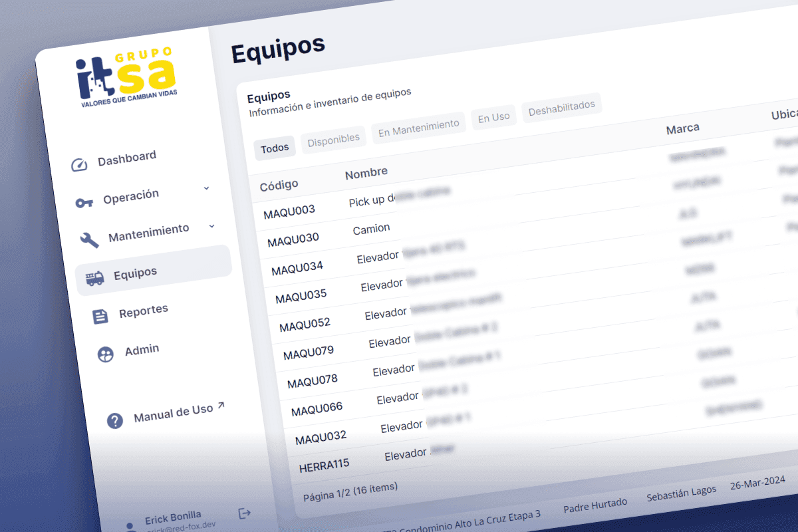Viewport: 798px width, 532px height.
Task: Click the external link arrow on Manual de Uso
Action: tap(221, 407)
